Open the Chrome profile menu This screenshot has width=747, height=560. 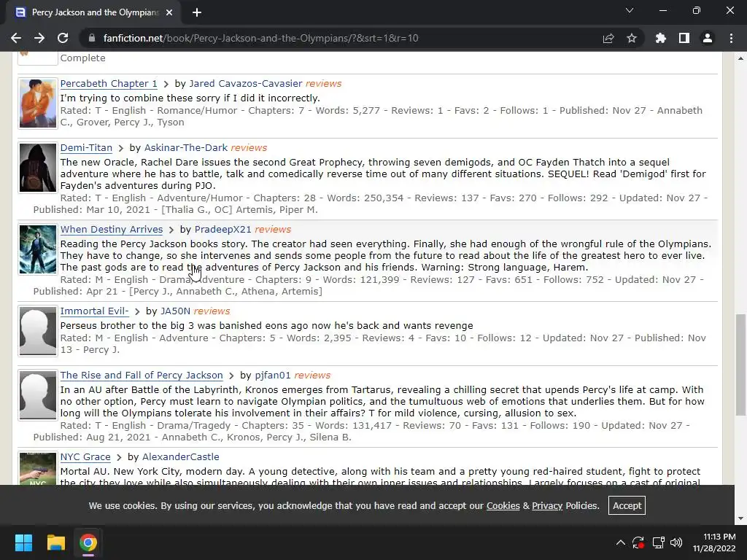click(708, 38)
